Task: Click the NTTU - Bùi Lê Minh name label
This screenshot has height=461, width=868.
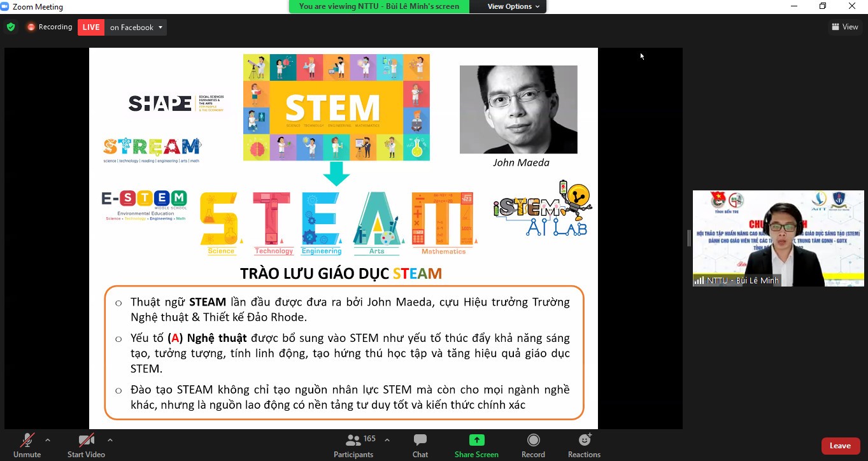Action: point(737,280)
